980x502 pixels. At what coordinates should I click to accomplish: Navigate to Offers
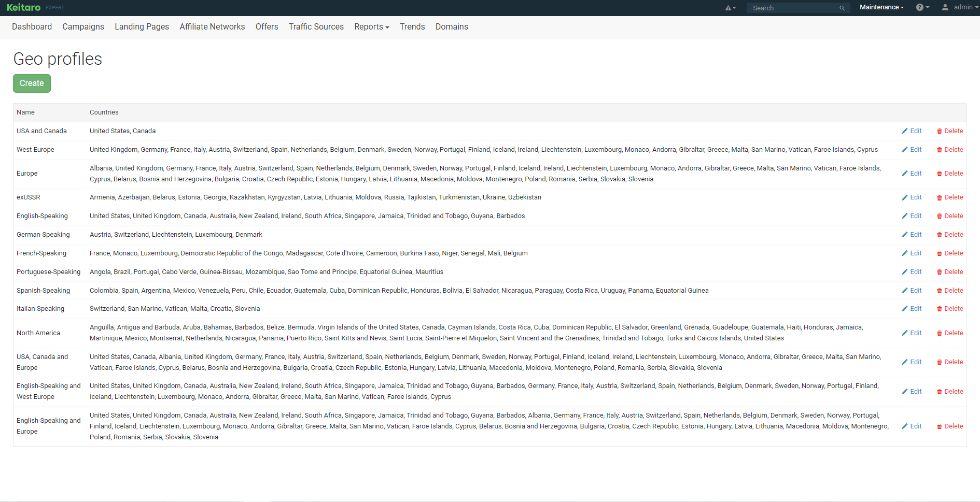267,27
